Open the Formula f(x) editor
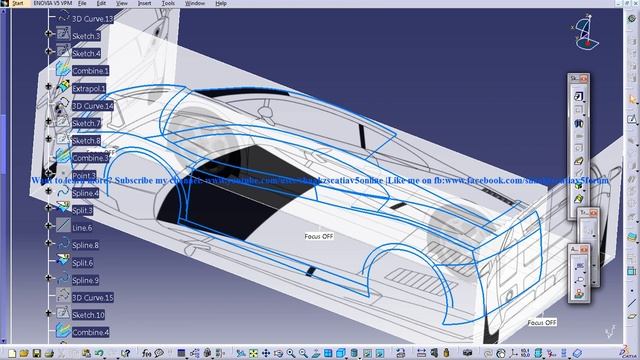This screenshot has width=640, height=360. tap(147, 353)
